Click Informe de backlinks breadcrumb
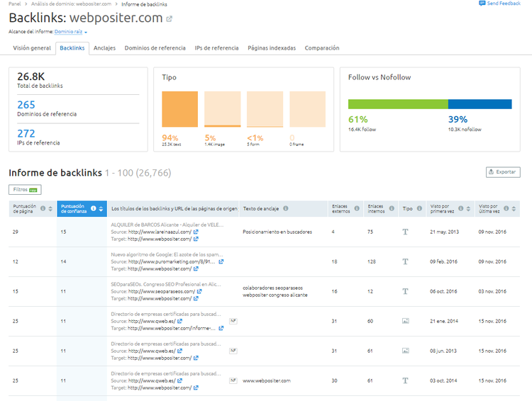This screenshot has width=532, height=401. [x=144, y=4]
